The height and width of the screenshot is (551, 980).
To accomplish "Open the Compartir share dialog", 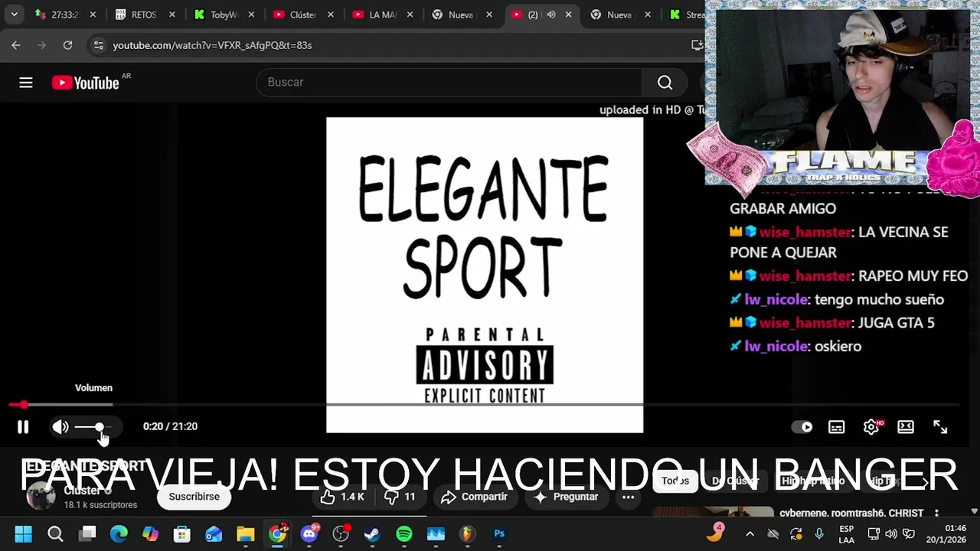I will click(x=475, y=497).
